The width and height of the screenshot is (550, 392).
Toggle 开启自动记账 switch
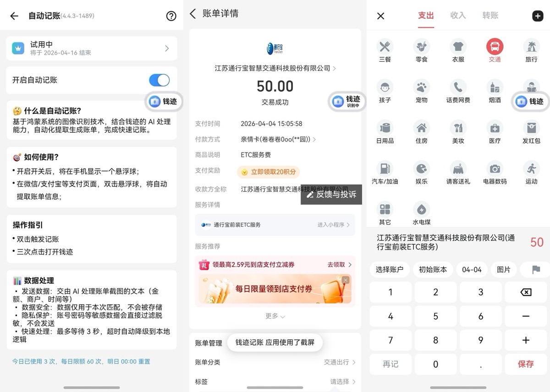tap(159, 80)
